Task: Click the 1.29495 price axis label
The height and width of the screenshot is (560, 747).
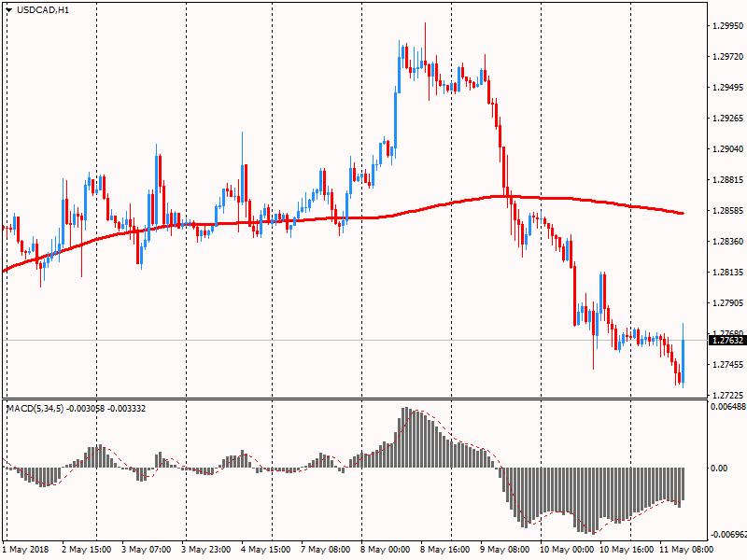Action: point(727,87)
